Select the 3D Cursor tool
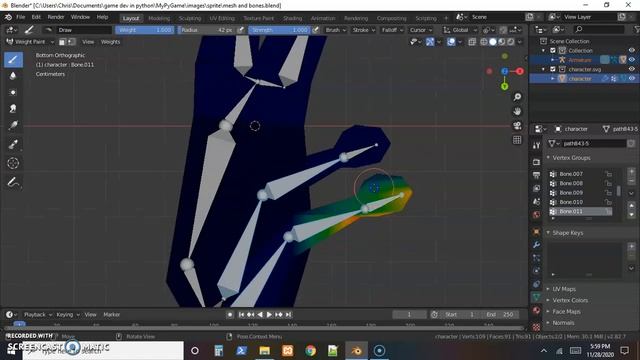The width and height of the screenshot is (640, 360). (13, 163)
